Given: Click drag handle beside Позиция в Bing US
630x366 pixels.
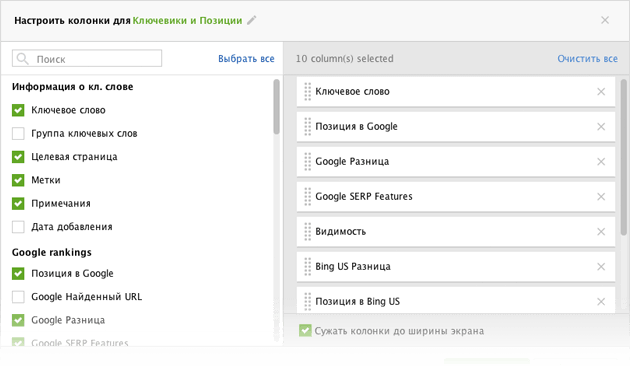Looking at the screenshot, I should click(308, 301).
